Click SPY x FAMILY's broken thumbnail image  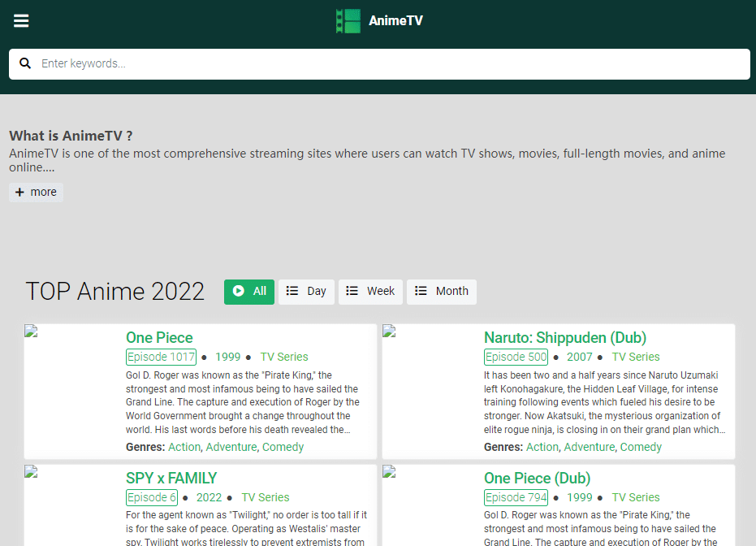(31, 471)
